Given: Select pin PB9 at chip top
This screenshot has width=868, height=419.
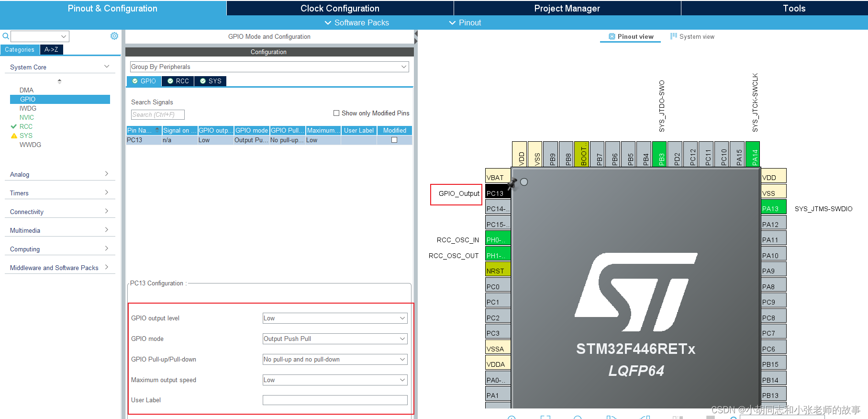Looking at the screenshot, I should [x=550, y=154].
